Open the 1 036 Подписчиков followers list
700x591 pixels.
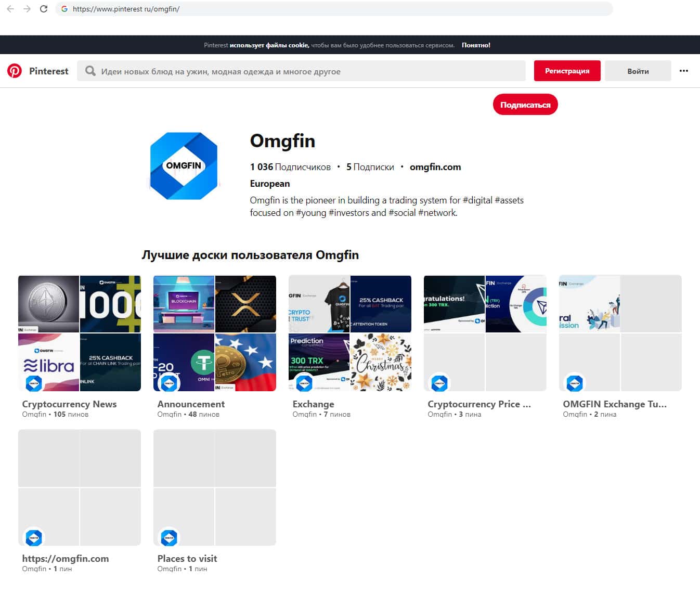point(290,167)
